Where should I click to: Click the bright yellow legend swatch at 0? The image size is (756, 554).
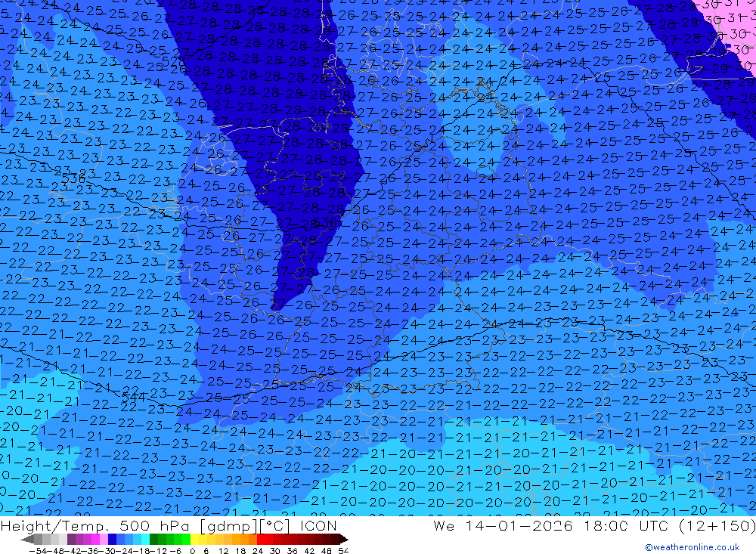[195, 539]
